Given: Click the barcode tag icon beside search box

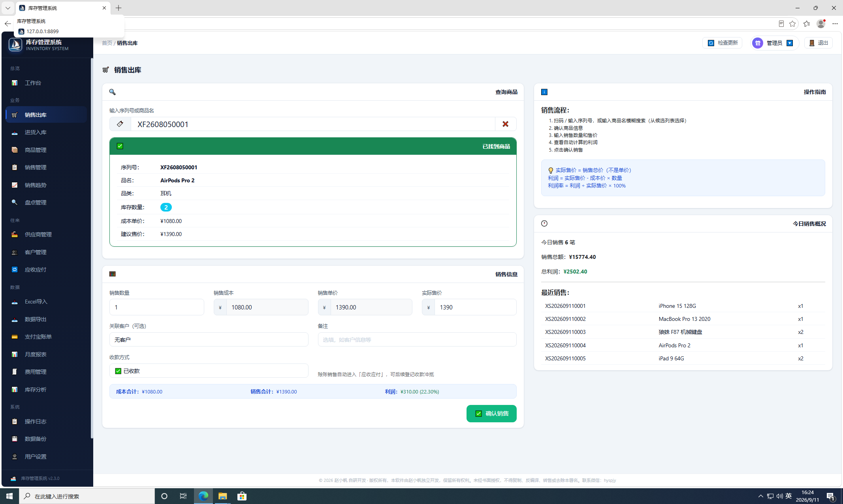Looking at the screenshot, I should click(120, 124).
